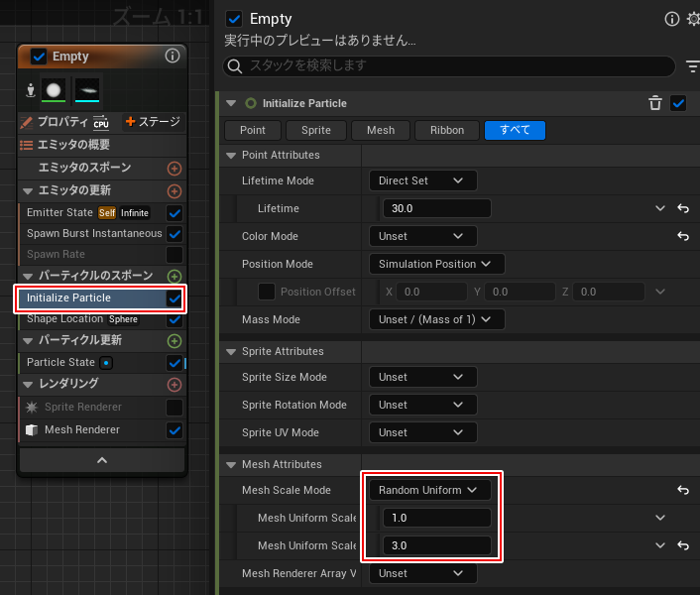
Task: Click plus icon on レンダリング section
Action: (175, 384)
